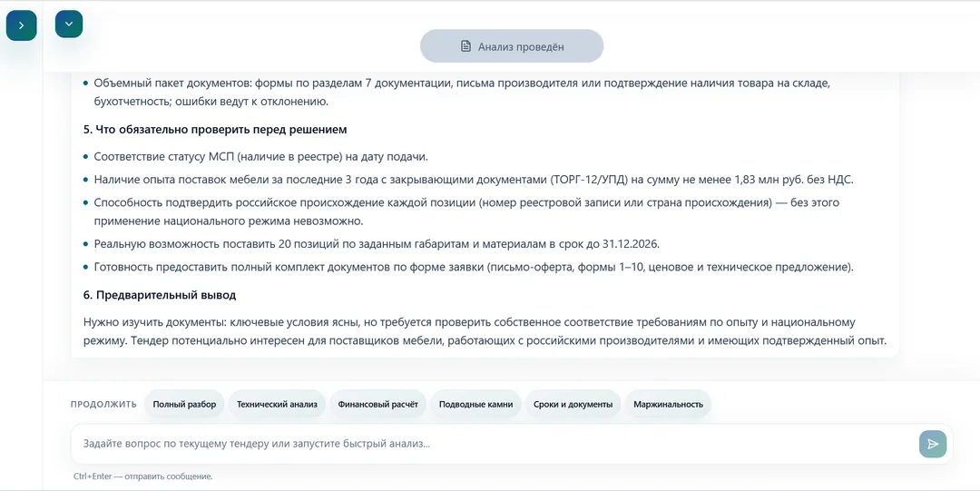
Task: Select the 'Полный разбор' chip
Action: tap(184, 404)
